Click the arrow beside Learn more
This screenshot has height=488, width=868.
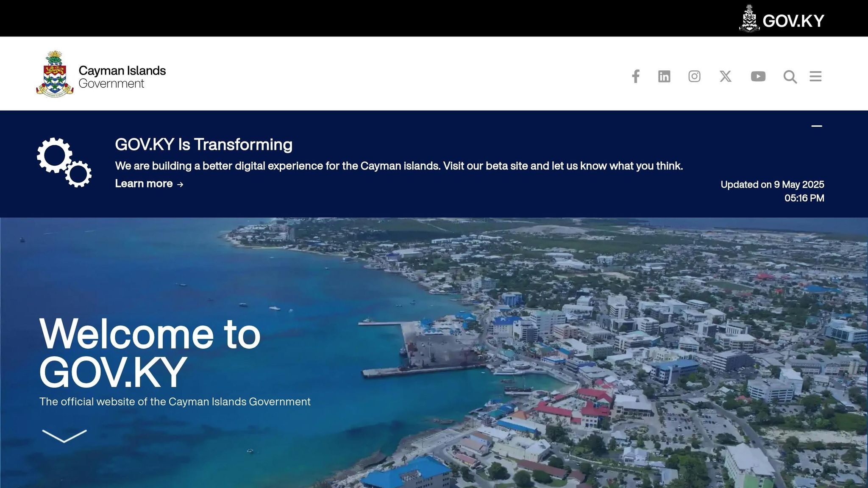click(x=180, y=184)
